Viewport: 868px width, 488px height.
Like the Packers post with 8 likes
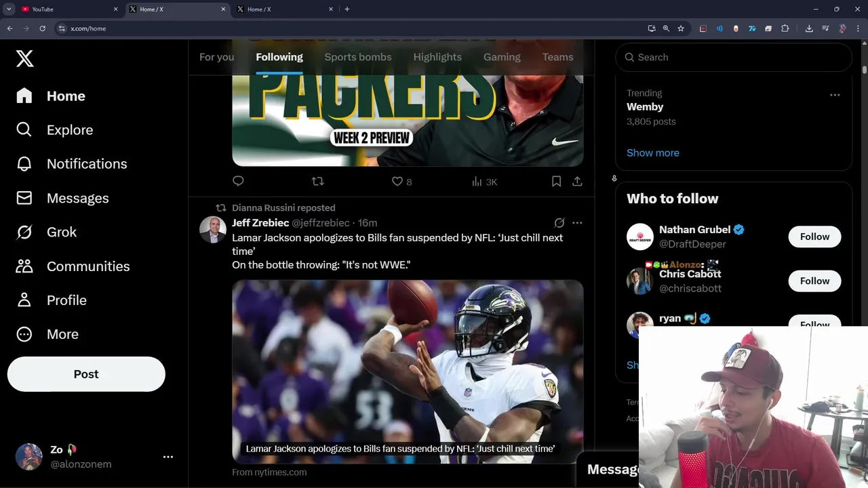pos(402,182)
